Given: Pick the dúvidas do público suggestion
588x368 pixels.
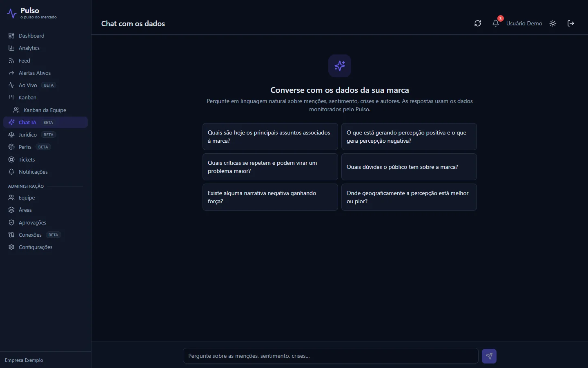Looking at the screenshot, I should (x=409, y=167).
